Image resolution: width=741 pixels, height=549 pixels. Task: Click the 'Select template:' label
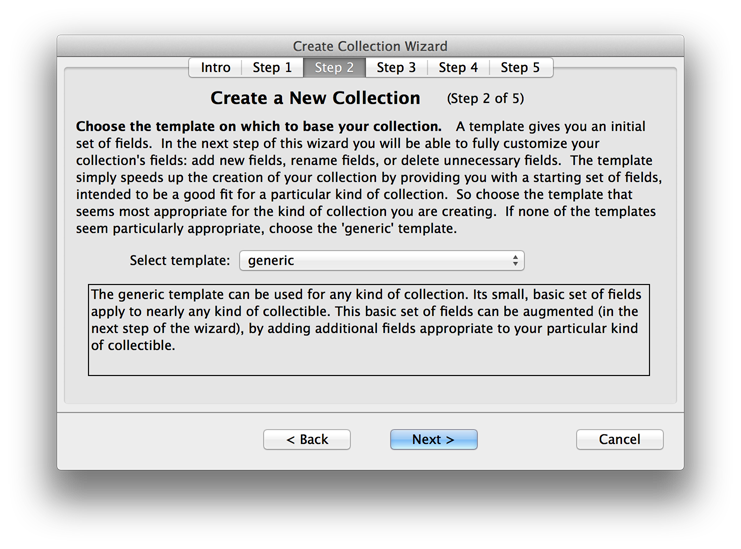(x=180, y=260)
